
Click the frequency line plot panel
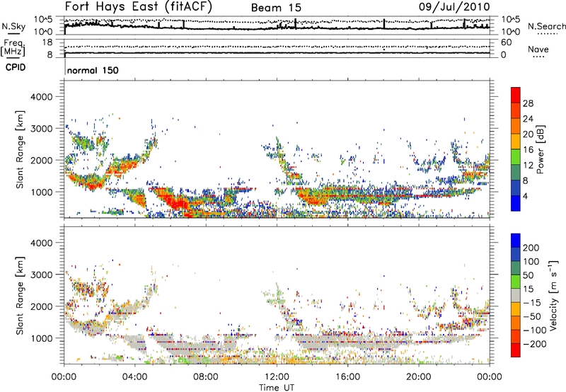(x=277, y=48)
